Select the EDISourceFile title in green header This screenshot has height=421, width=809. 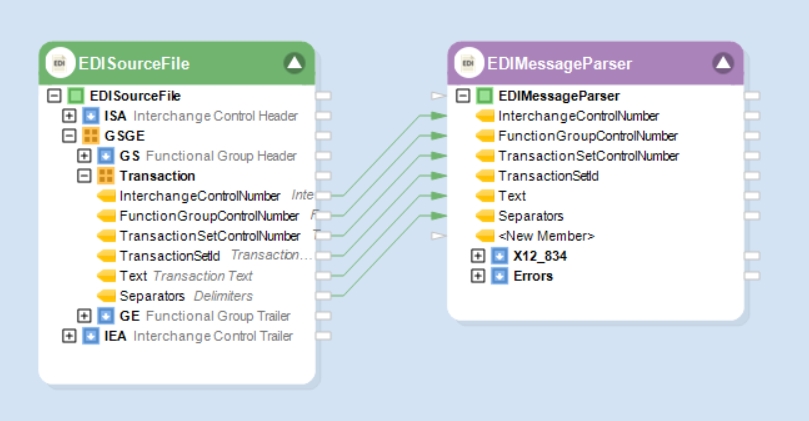[x=134, y=63]
